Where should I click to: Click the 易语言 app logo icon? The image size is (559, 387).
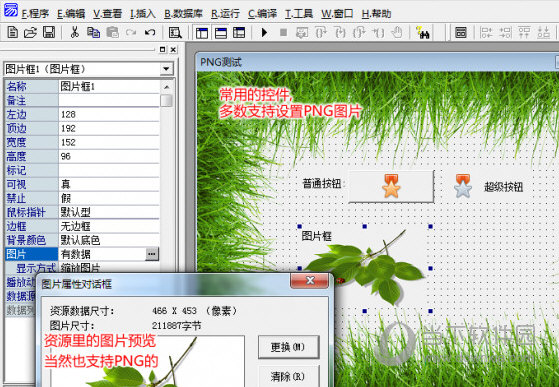[10, 10]
